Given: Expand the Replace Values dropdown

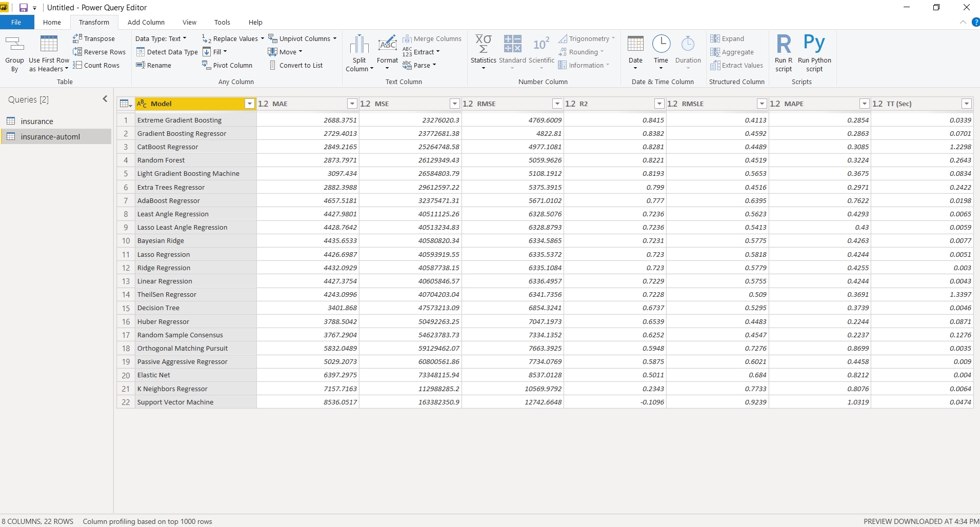Looking at the screenshot, I should tap(263, 38).
